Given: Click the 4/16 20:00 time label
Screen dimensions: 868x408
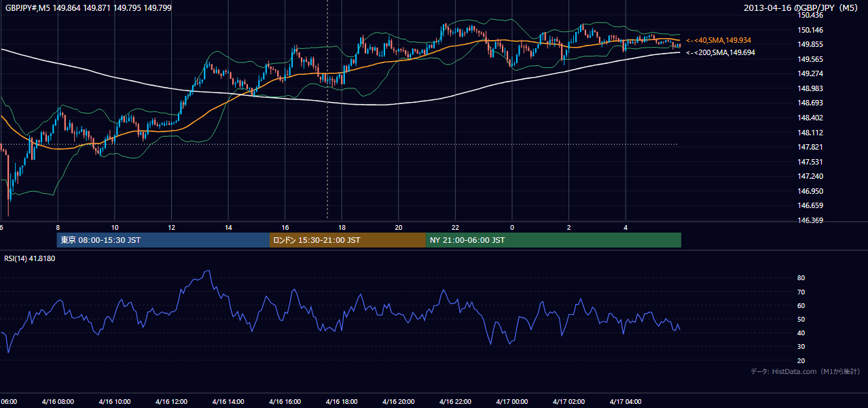Looking at the screenshot, I should (x=399, y=402).
